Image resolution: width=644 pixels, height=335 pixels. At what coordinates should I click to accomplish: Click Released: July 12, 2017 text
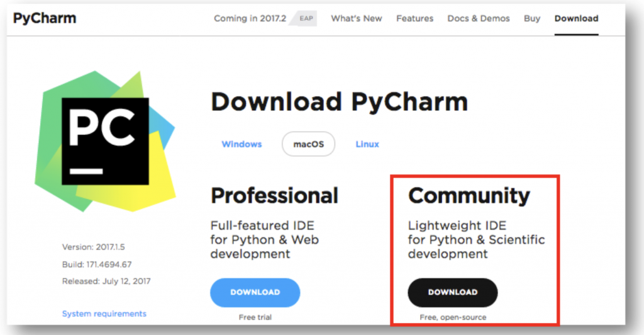point(106,281)
